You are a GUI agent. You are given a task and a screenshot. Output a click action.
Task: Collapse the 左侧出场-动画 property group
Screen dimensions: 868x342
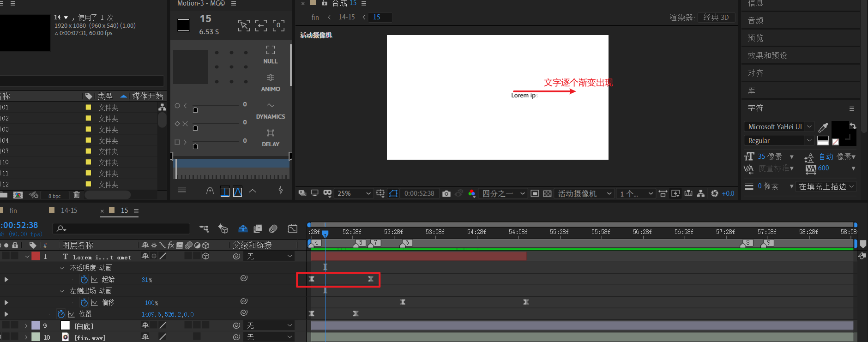tap(62, 291)
